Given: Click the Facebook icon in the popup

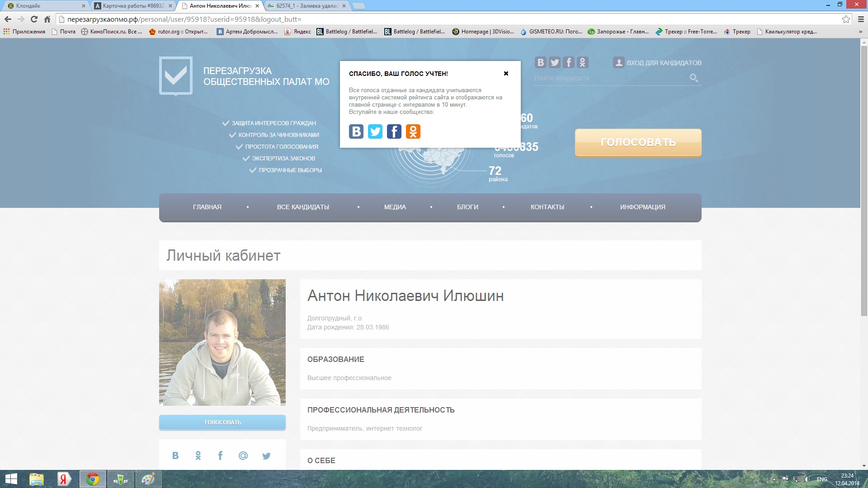Looking at the screenshot, I should coord(394,131).
